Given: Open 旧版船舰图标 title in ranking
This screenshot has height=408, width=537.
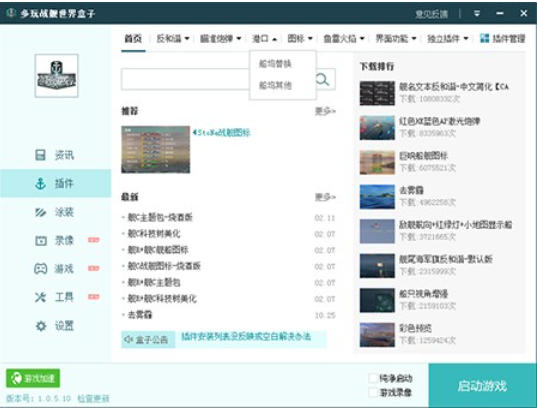Looking at the screenshot, I should 423,156.
